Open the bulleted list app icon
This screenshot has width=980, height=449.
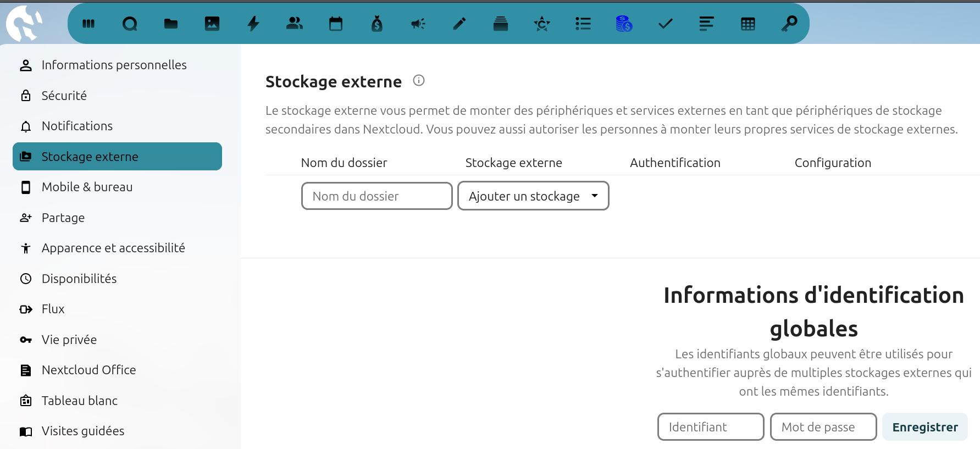[x=583, y=24]
